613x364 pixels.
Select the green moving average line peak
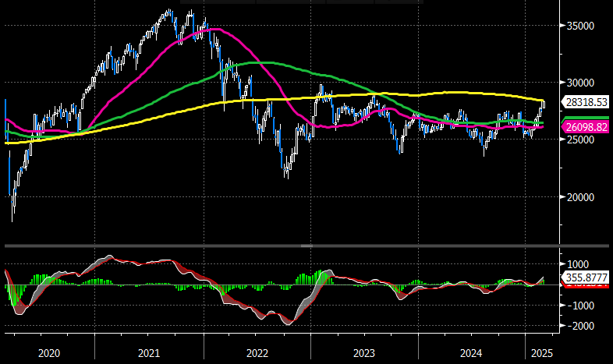pos(265,62)
